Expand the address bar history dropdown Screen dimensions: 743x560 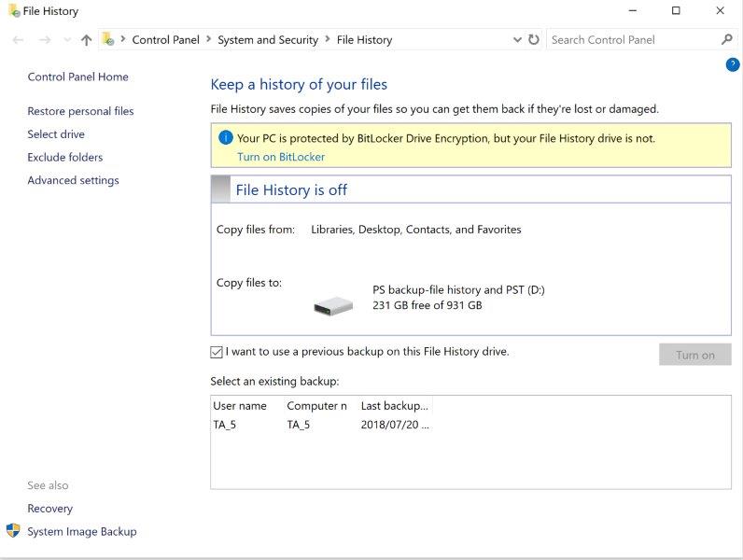tap(518, 40)
